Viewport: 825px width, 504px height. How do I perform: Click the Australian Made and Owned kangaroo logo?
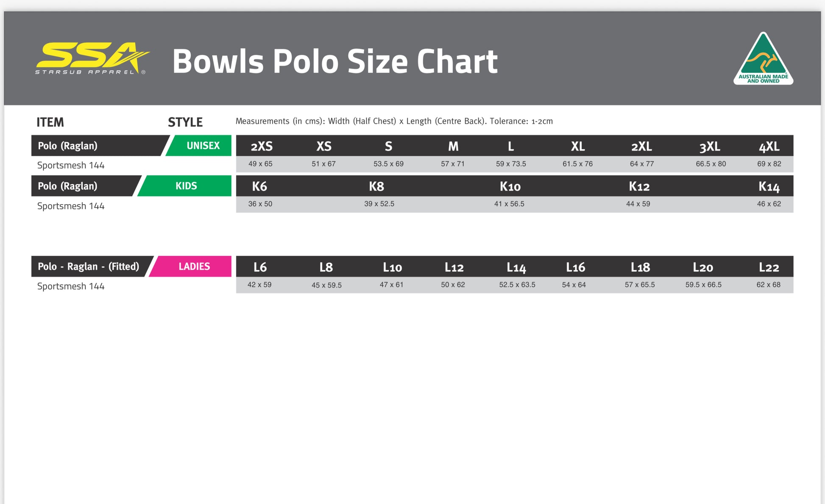click(763, 58)
